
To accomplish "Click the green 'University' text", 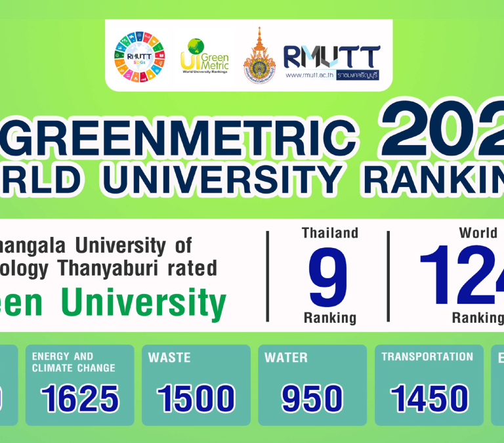I will [x=144, y=303].
